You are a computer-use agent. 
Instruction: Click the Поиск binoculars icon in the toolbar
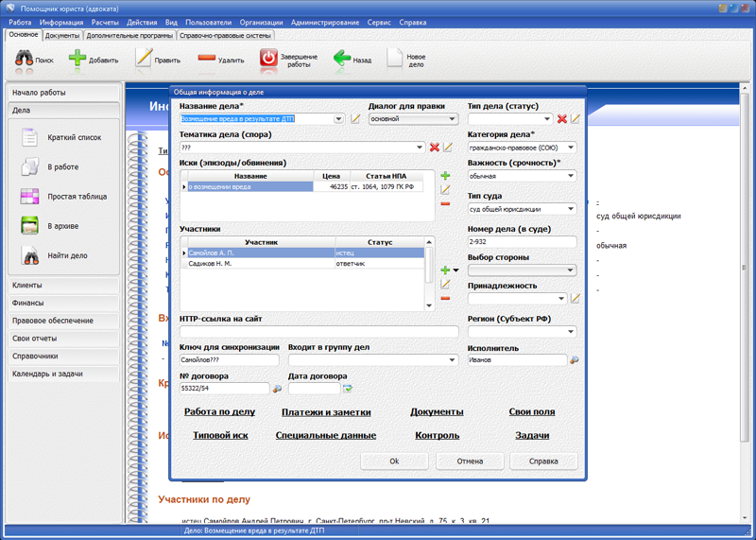tap(25, 59)
